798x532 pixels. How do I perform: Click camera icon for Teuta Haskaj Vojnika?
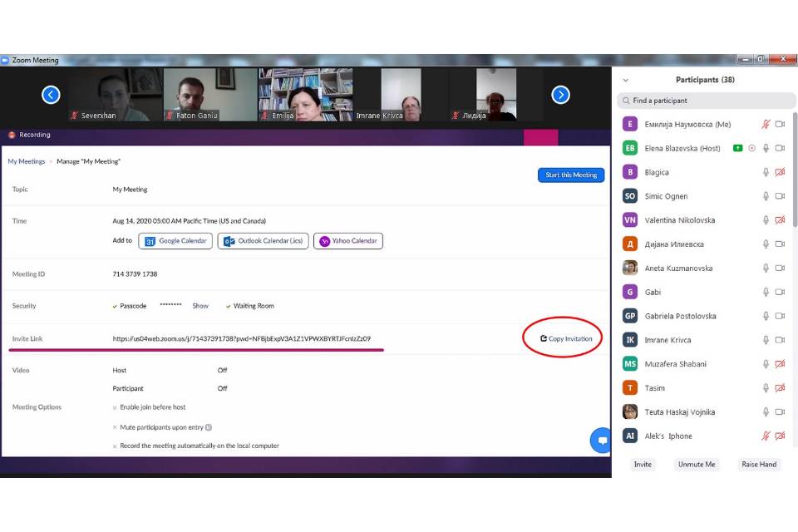tap(780, 411)
